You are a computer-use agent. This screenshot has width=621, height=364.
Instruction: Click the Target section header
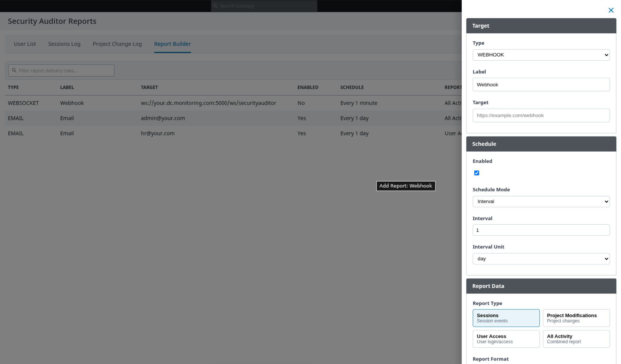coord(541,26)
